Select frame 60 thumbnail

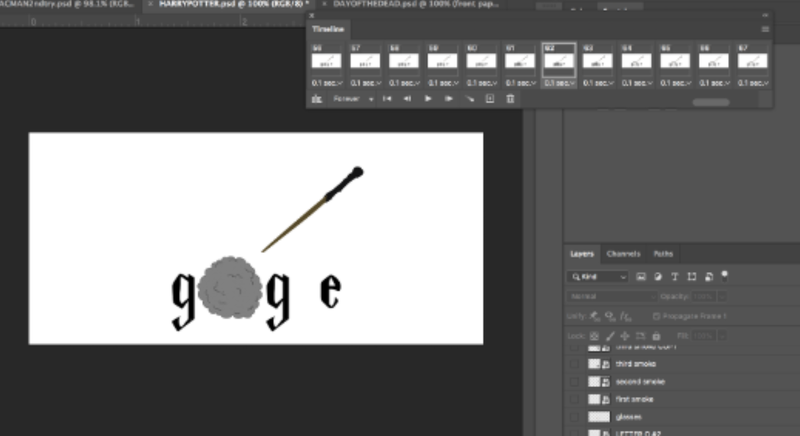(x=481, y=61)
